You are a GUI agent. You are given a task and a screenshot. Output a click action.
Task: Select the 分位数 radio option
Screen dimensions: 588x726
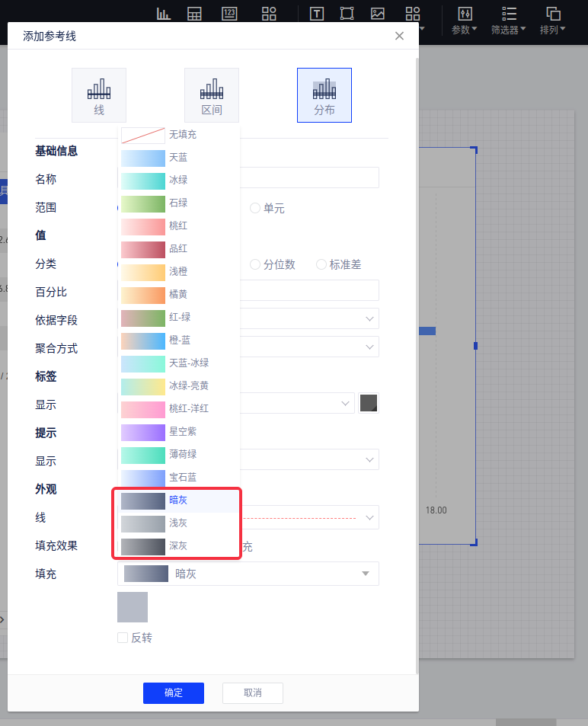click(255, 264)
